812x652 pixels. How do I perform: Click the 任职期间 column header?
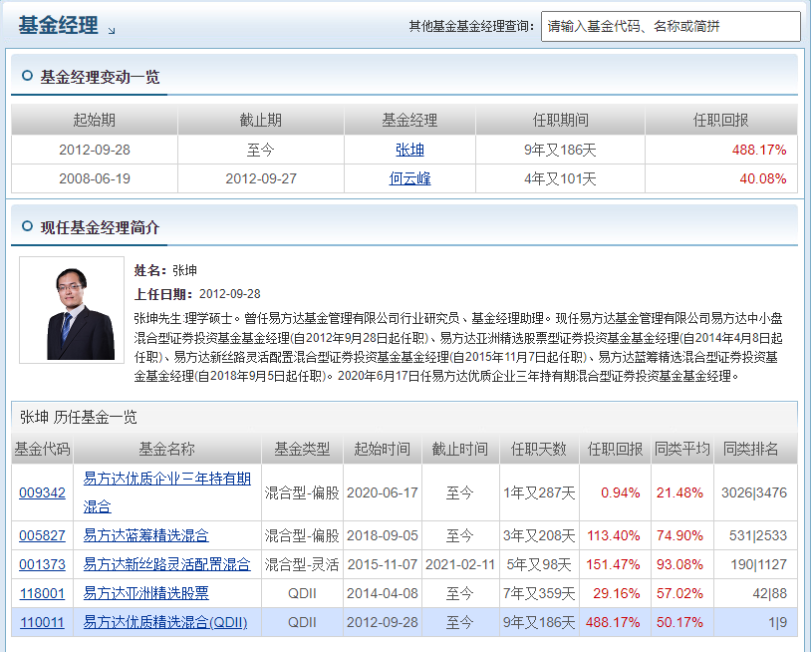(560, 120)
